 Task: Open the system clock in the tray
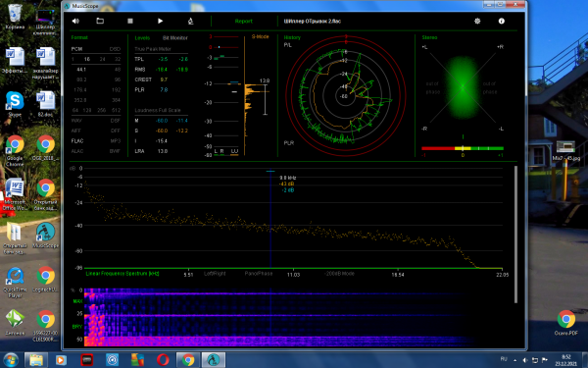566,360
